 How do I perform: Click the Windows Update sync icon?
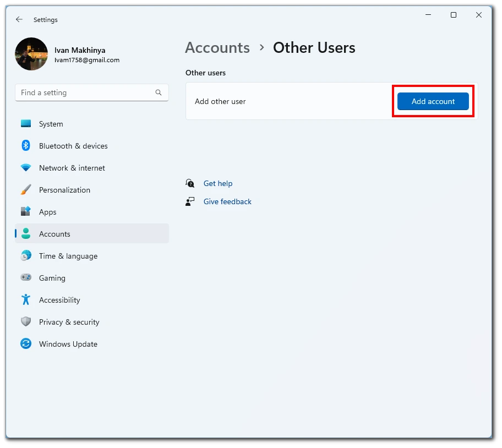(x=26, y=344)
